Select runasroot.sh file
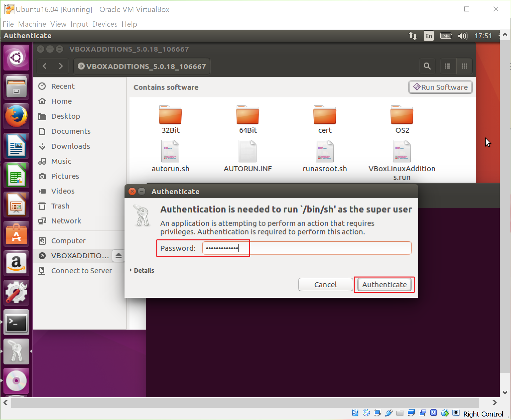This screenshot has height=420, width=511. tap(325, 156)
